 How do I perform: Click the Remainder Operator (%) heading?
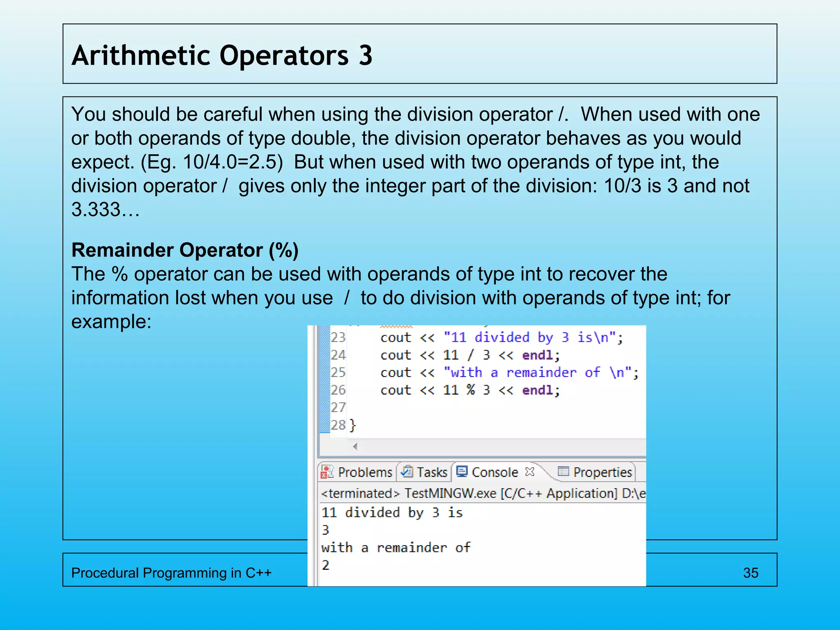tap(185, 250)
